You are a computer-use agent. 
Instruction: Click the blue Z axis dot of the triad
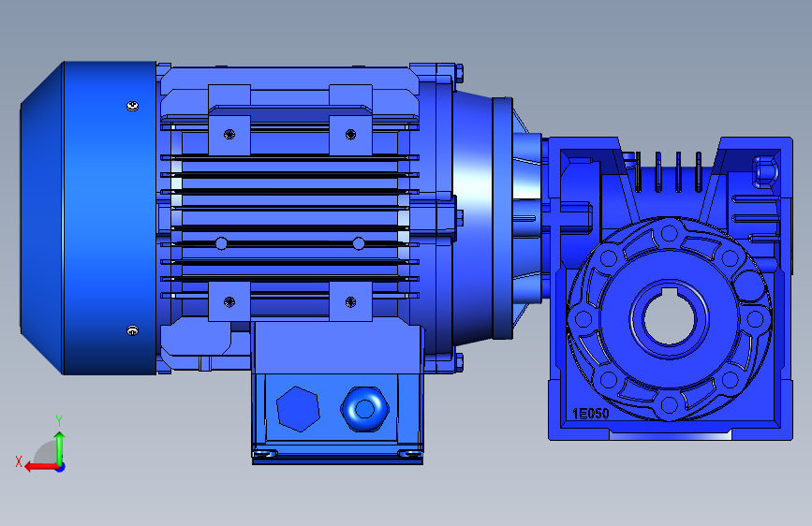tap(61, 467)
